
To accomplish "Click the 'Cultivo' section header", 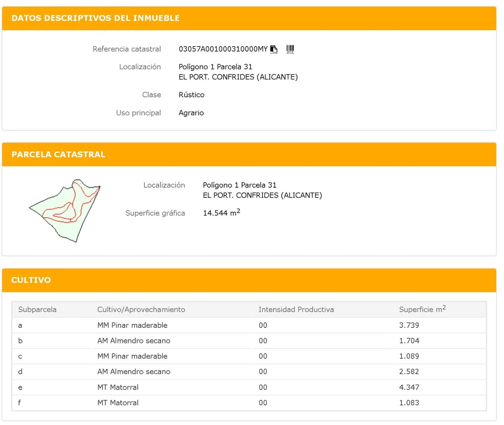I will click(31, 280).
